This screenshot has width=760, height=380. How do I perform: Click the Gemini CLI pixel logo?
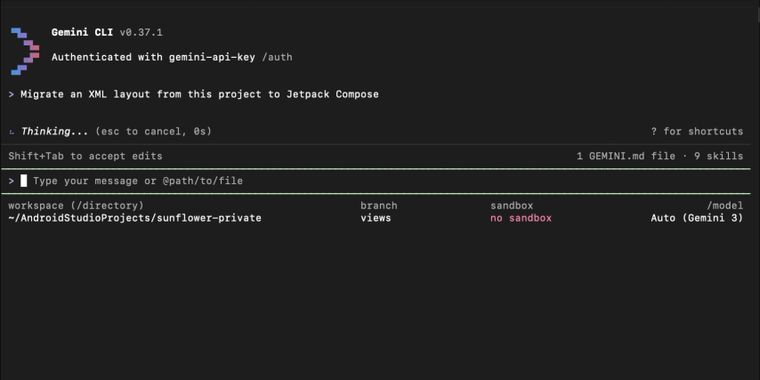click(x=25, y=51)
